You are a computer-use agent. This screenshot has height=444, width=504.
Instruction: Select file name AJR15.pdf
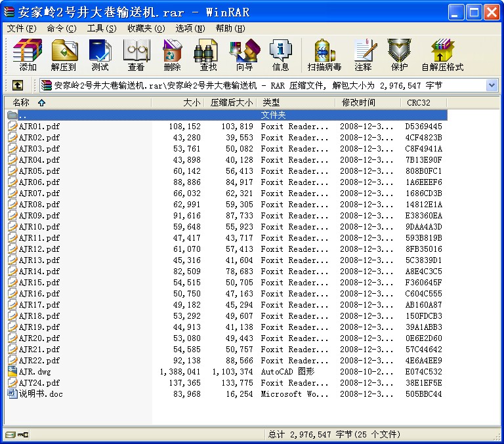pos(39,283)
